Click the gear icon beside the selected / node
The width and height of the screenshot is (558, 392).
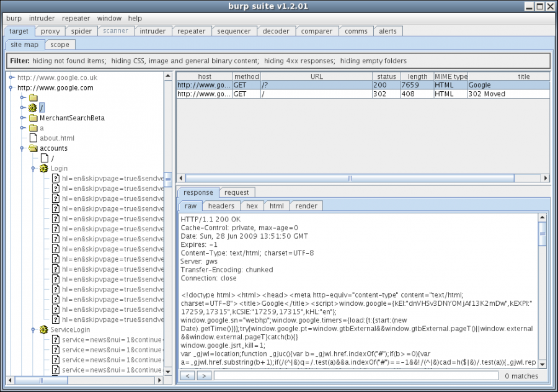click(x=33, y=107)
